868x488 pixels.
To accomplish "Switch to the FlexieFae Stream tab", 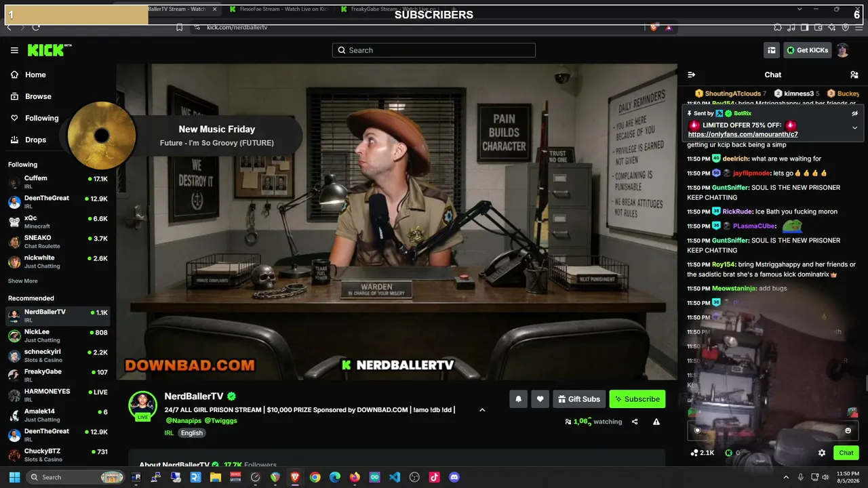I will pos(278,9).
